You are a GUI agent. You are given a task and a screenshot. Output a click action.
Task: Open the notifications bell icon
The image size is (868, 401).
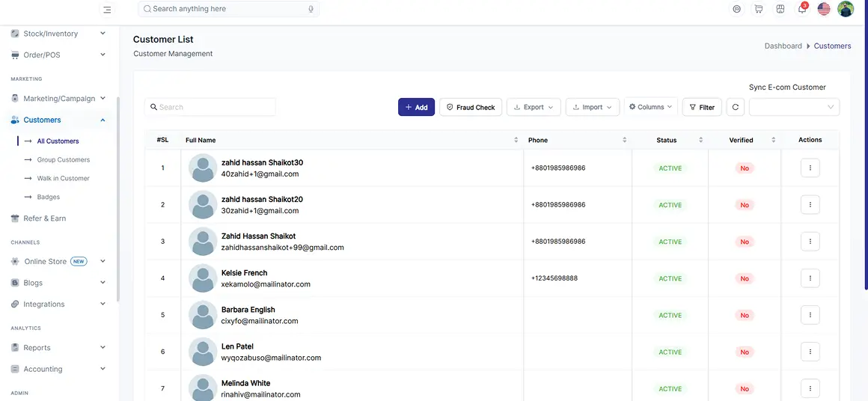click(x=801, y=9)
